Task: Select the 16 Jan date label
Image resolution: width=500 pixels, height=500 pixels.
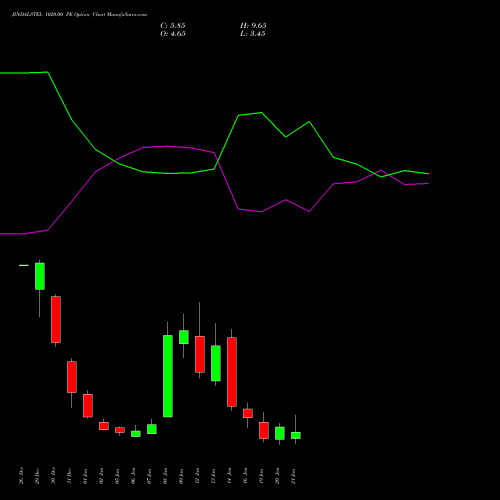Action: (246, 476)
